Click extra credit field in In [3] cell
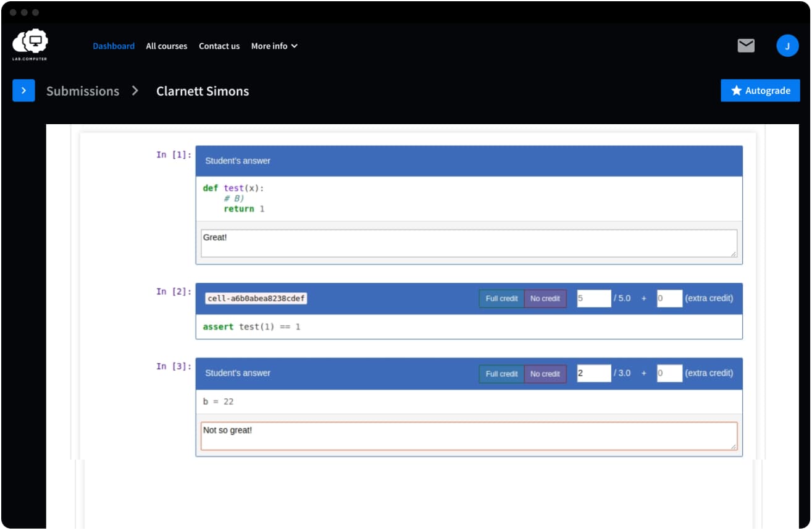This screenshot has width=812, height=530. click(x=669, y=373)
